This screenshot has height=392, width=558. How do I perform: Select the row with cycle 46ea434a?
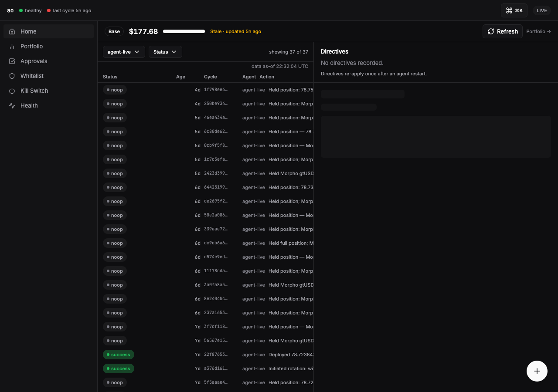pyautogui.click(x=206, y=118)
